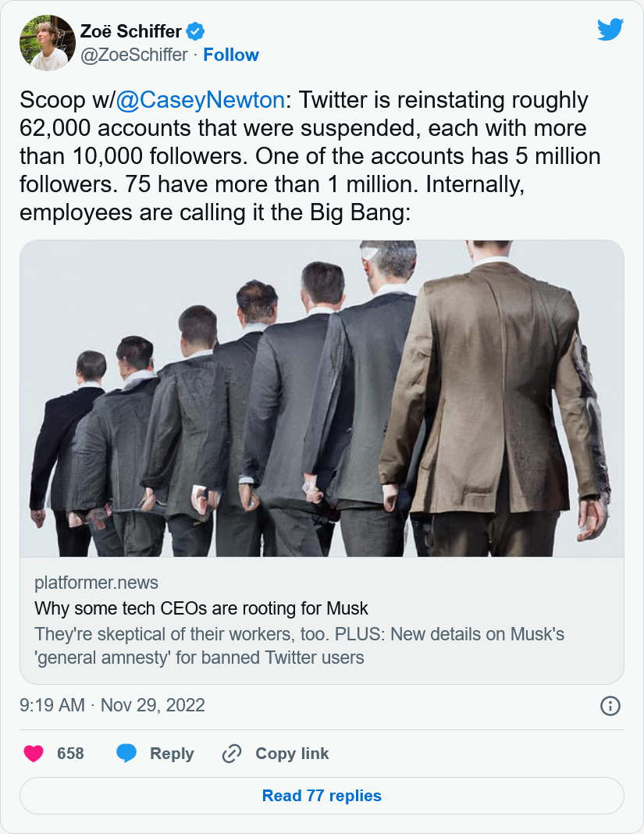Open the 9:19 AM Nov 29, 2022 timestamp
Screen dimensions: 644x834
click(112, 705)
